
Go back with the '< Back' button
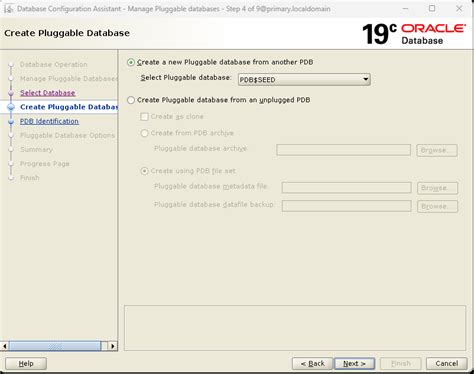point(312,363)
